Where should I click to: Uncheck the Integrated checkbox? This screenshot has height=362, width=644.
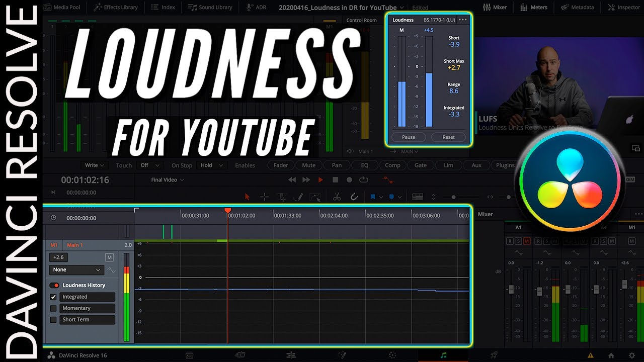[53, 297]
